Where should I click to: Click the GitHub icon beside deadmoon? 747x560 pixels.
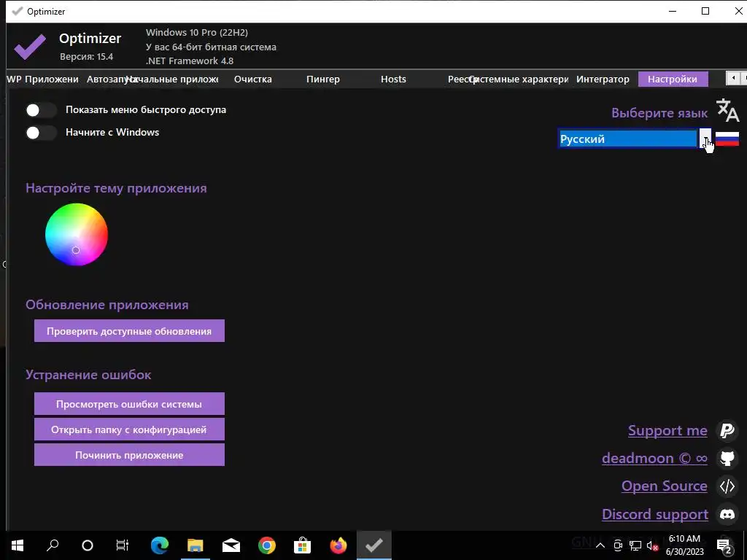[727, 458]
